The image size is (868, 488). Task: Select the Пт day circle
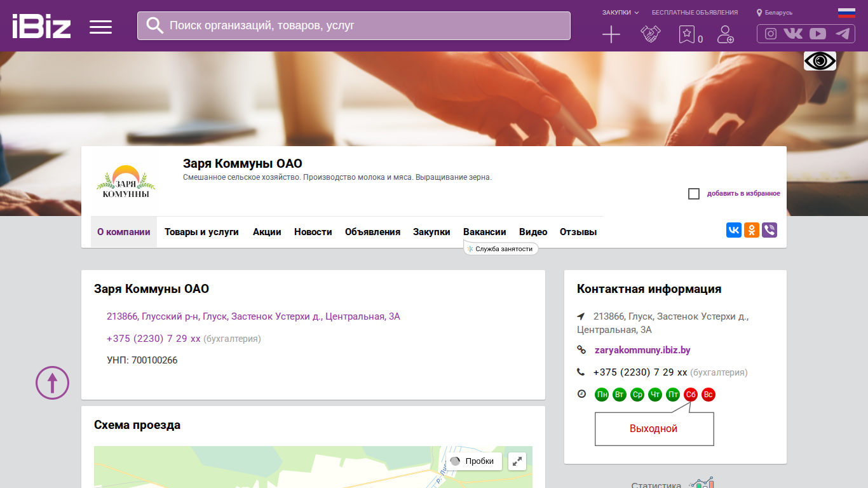(673, 395)
